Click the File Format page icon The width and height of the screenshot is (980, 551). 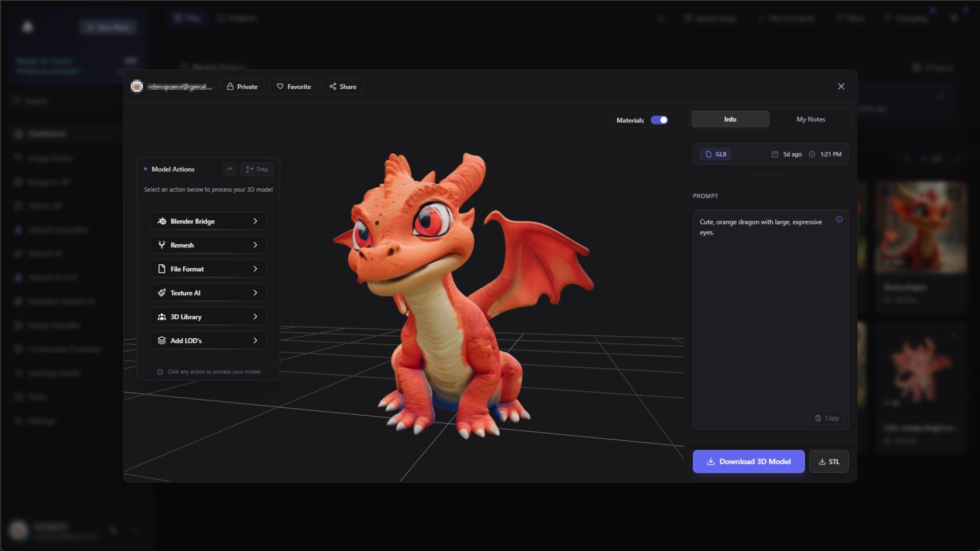point(162,269)
